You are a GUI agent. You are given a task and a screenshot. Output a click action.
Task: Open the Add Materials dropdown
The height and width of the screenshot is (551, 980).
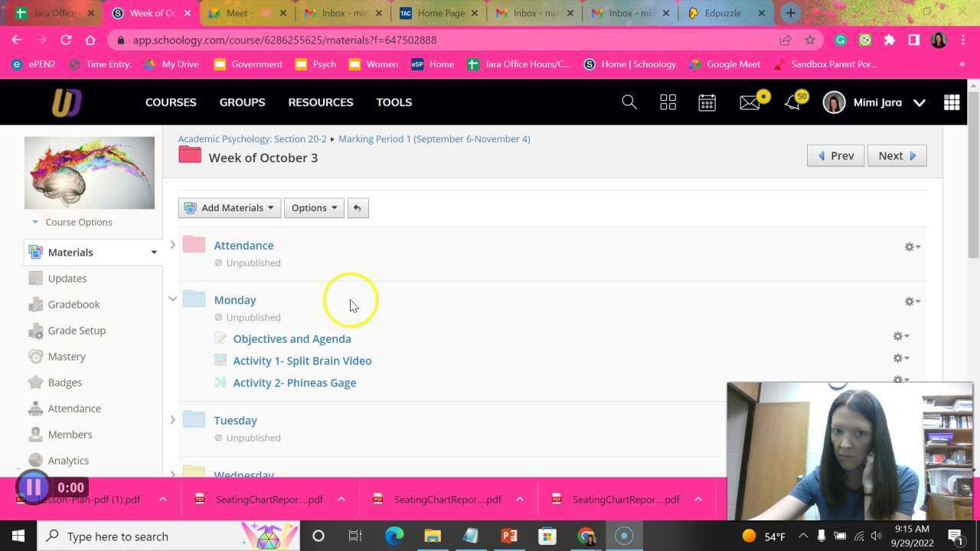(x=230, y=208)
